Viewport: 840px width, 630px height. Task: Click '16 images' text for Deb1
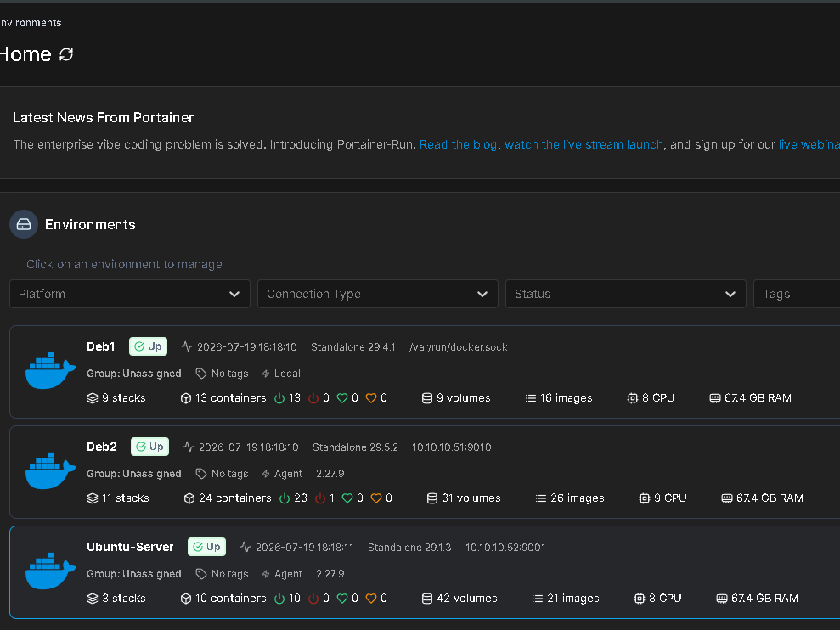point(567,398)
